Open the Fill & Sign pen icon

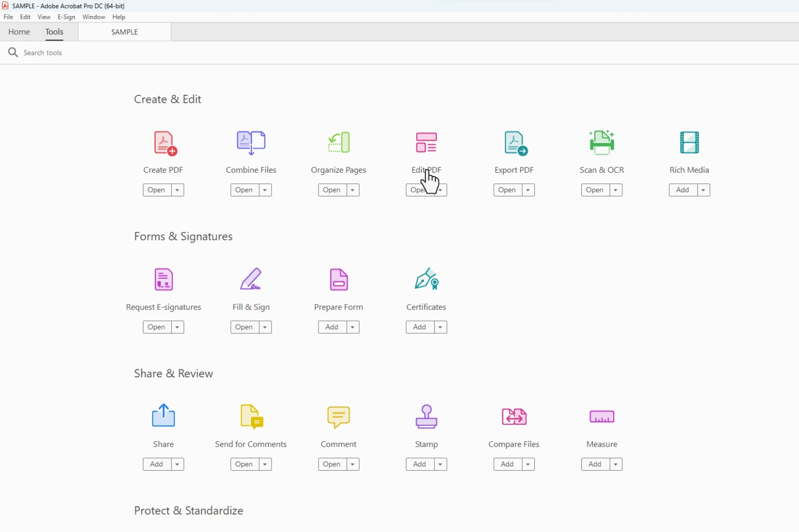pos(251,279)
